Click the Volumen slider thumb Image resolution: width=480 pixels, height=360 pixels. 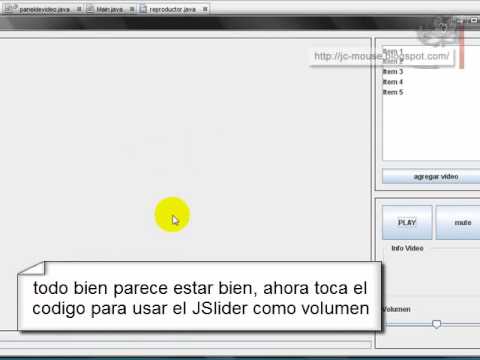click(436, 324)
